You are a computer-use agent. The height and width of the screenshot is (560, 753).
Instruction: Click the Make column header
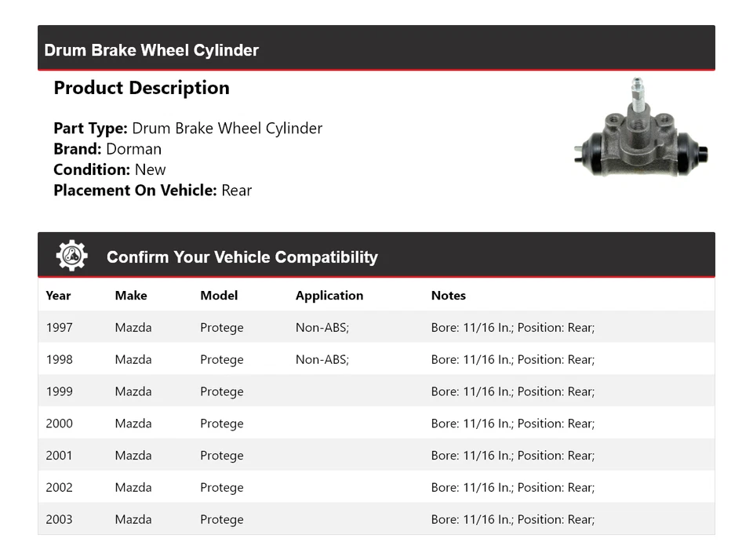coord(131,296)
